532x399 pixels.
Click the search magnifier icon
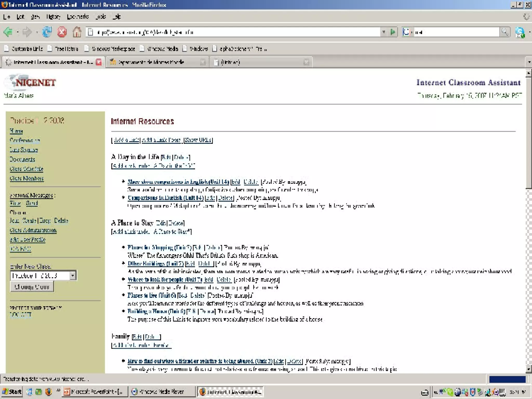pyautogui.click(x=505, y=32)
